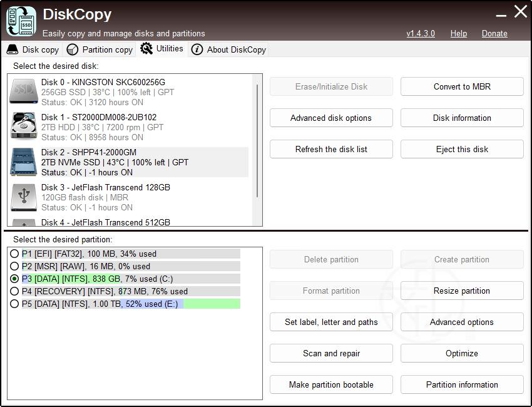
Task: Open the Donate link
Action: [494, 33]
